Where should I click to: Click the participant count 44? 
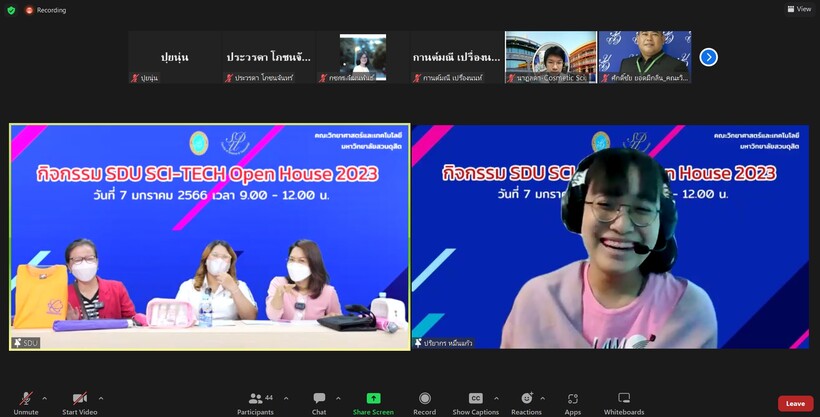[269, 398]
